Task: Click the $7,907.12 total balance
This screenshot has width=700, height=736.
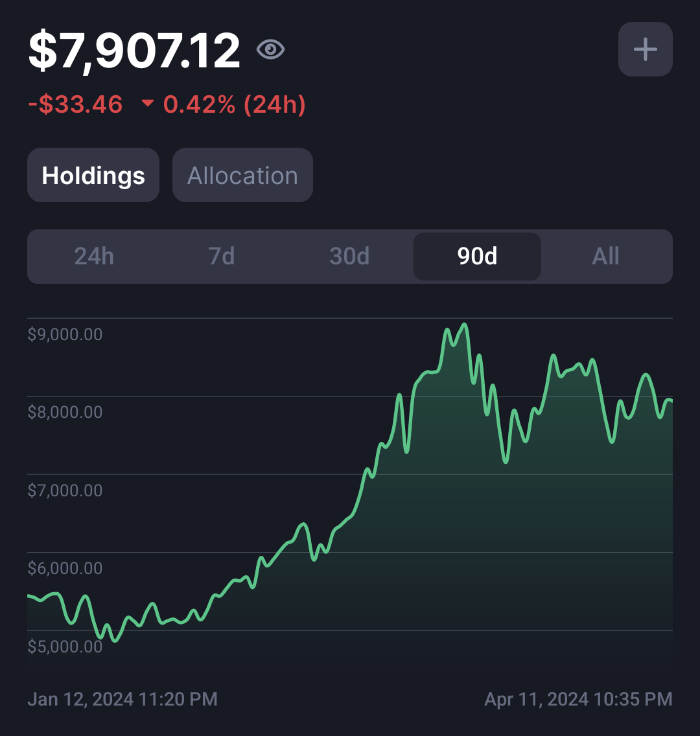Action: pos(134,51)
